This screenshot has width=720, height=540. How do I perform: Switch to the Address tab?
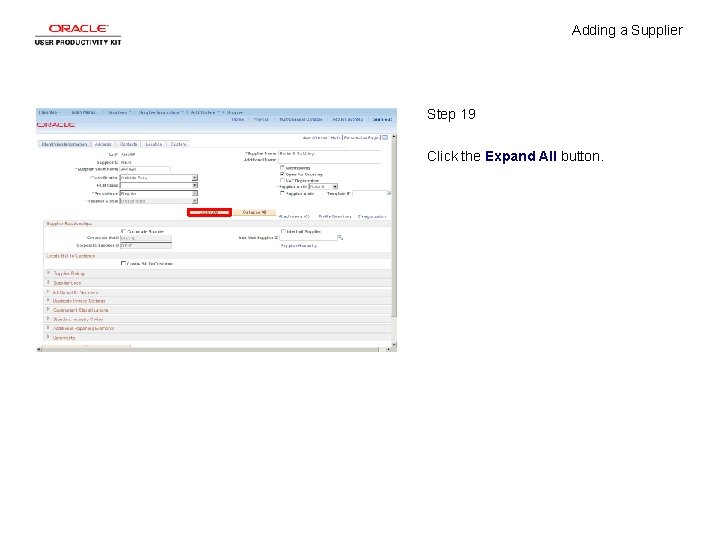pyautogui.click(x=103, y=144)
